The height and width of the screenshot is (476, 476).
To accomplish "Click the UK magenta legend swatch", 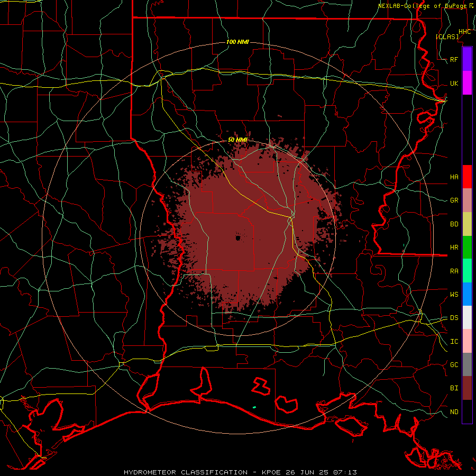I will 467,83.
